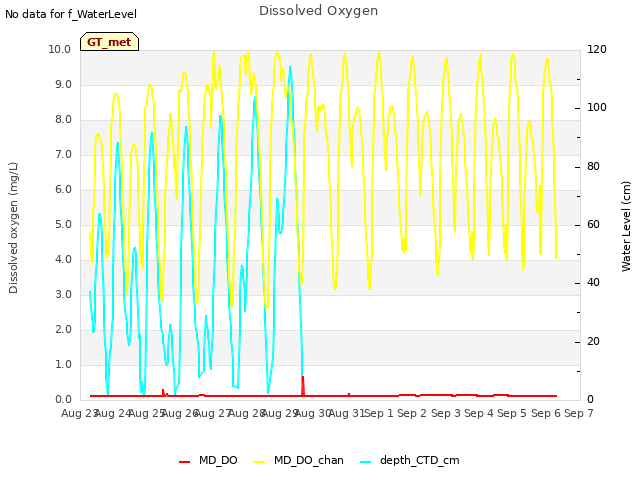The height and width of the screenshot is (480, 640).
Task: Click the Dissolved Oxygen chart title
Action: pyautogui.click(x=318, y=11)
